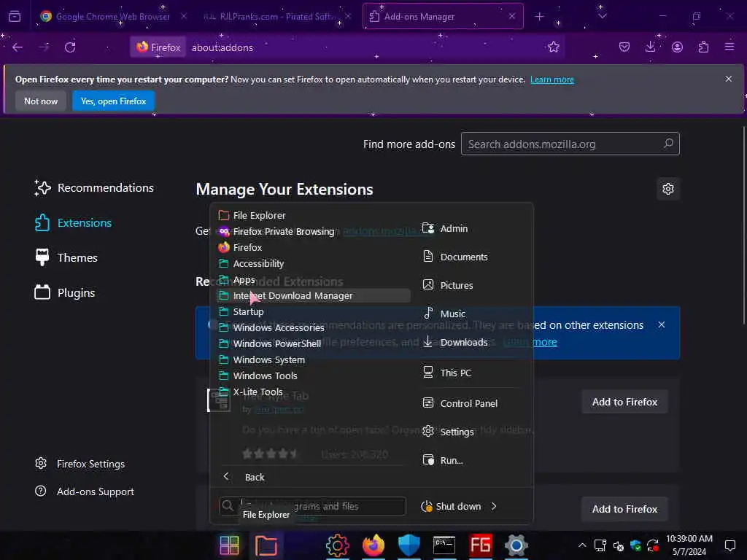Expand Shut down options arrow
This screenshot has height=560, width=747.
coord(494,506)
